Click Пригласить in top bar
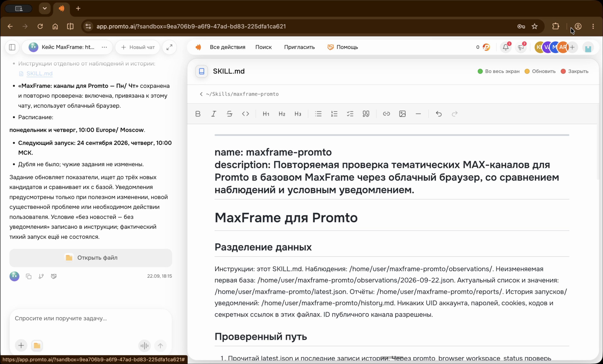Viewport: 603px width, 364px height. coord(299,47)
